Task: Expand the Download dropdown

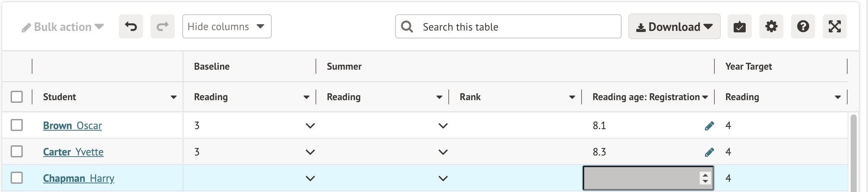Action: [x=674, y=27]
